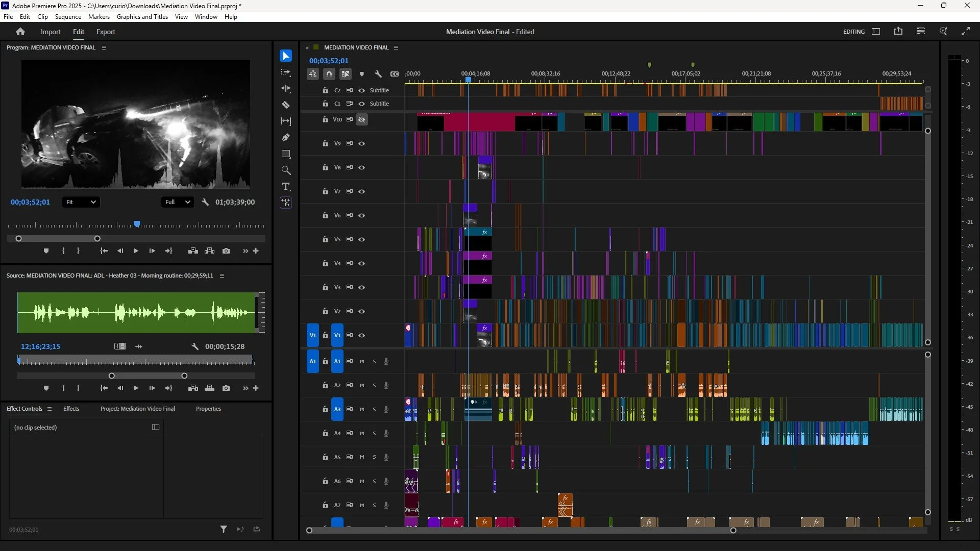
Task: Open the Export workspace
Action: pos(106,32)
